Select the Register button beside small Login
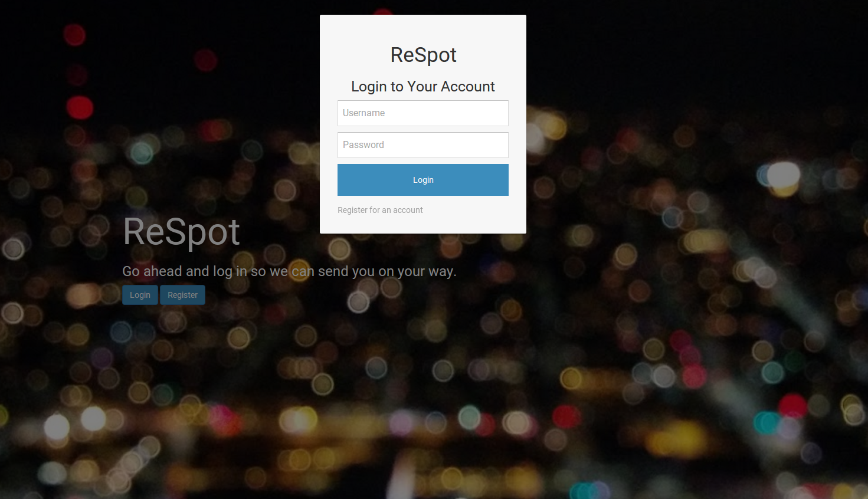 pos(182,295)
